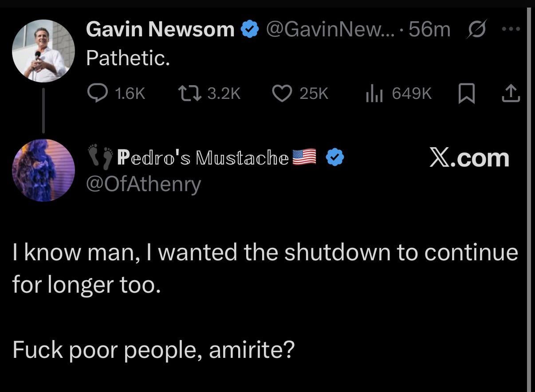Open Gavin Newsom's profile picture
Screen dimensions: 535x392
pos(43,51)
